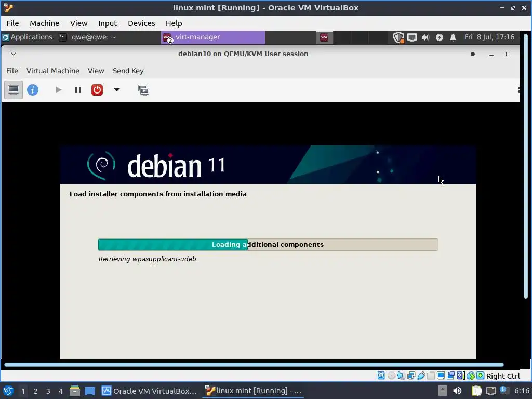Click Retrieving wpasupplicant-udeb status text
The height and width of the screenshot is (399, 532).
(147, 259)
